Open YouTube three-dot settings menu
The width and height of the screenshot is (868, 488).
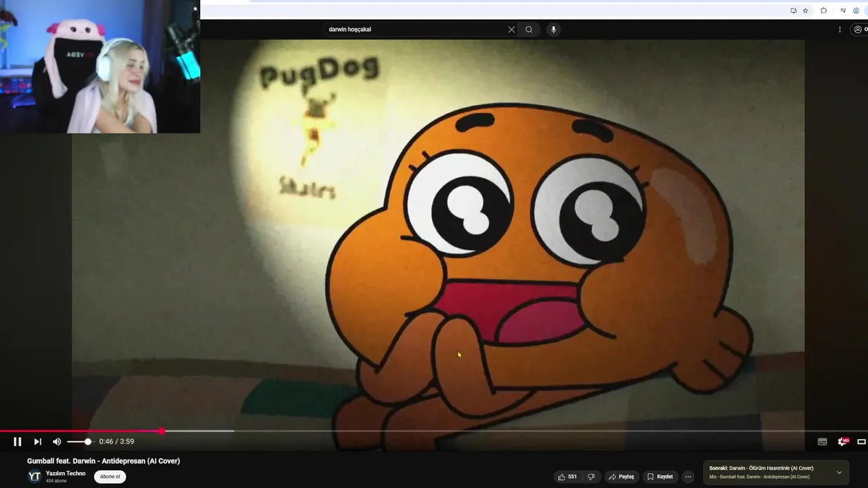[x=840, y=29]
